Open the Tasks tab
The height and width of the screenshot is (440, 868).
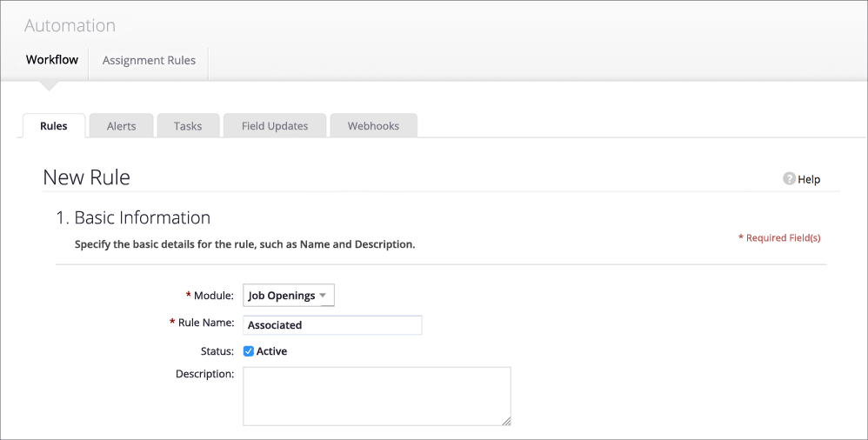coord(188,126)
